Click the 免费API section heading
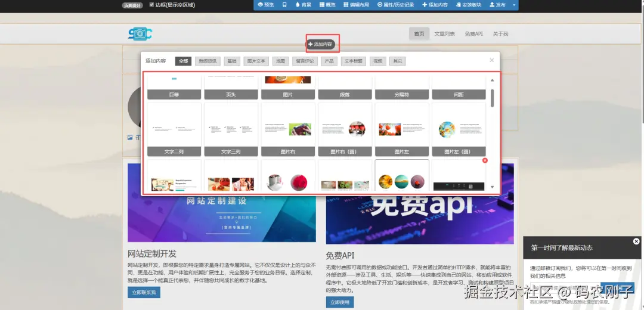644x310 pixels. 340,255
